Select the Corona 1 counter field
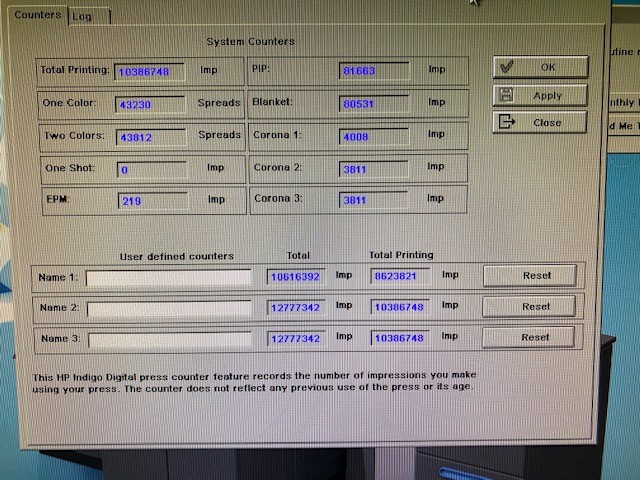This screenshot has width=640, height=480. pyautogui.click(x=373, y=136)
